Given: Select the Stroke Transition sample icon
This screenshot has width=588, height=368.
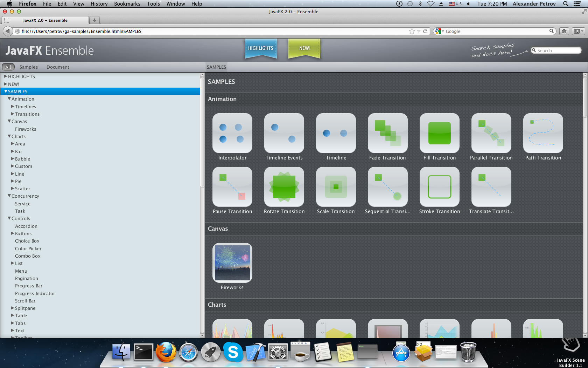Looking at the screenshot, I should click(x=439, y=187).
